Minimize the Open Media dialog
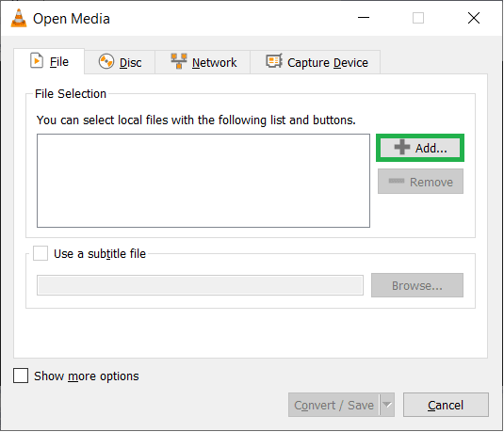The width and height of the screenshot is (504, 432). click(x=364, y=18)
